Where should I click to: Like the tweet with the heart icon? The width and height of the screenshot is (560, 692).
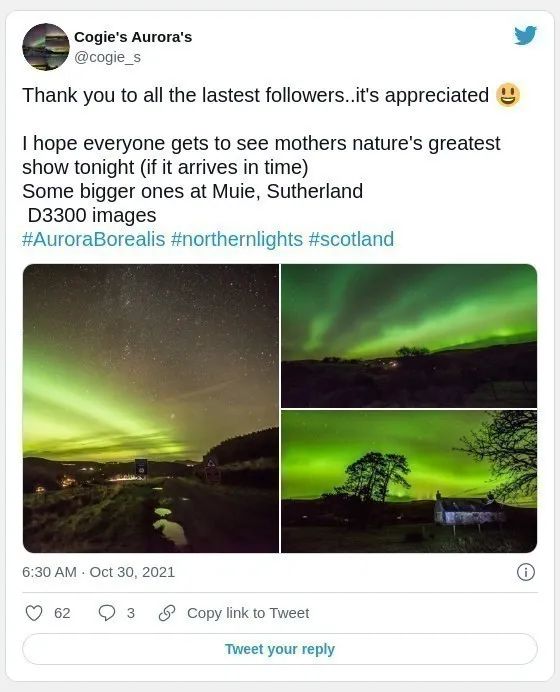(34, 613)
